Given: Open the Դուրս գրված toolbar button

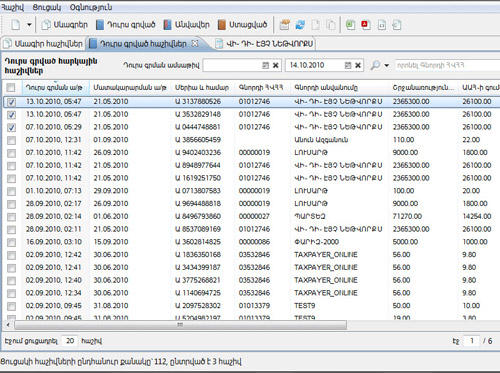Looking at the screenshot, I should [x=125, y=25].
